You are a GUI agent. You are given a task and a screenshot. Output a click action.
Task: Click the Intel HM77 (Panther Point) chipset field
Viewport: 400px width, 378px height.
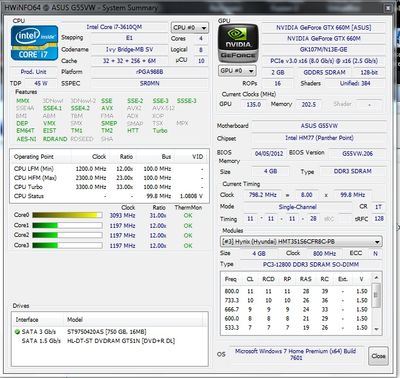(319, 138)
